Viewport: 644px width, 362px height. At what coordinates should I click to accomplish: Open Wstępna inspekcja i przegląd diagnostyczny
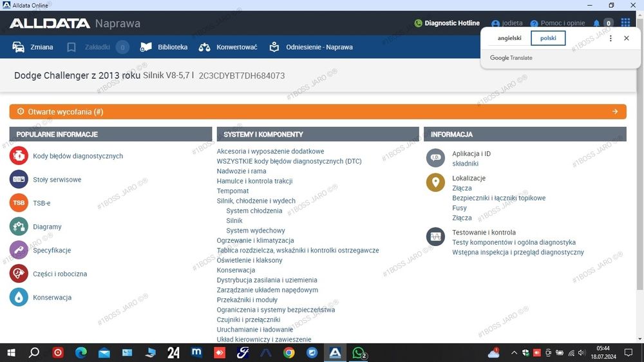coord(518,252)
